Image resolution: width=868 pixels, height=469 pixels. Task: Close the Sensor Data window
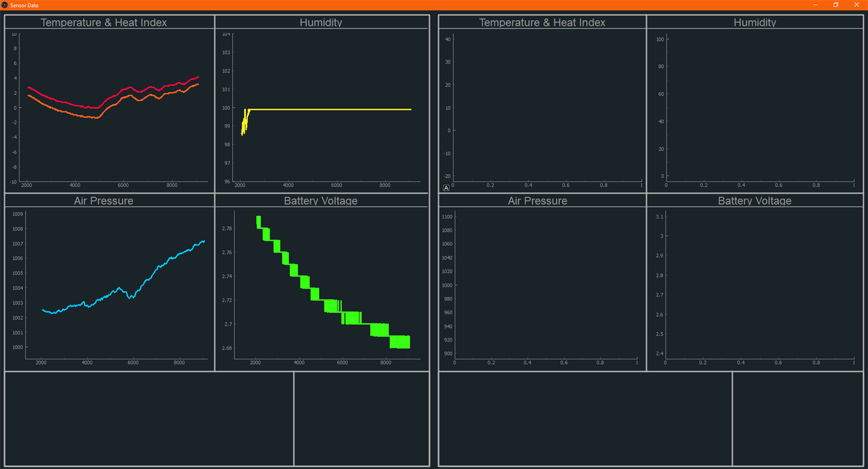pos(857,5)
